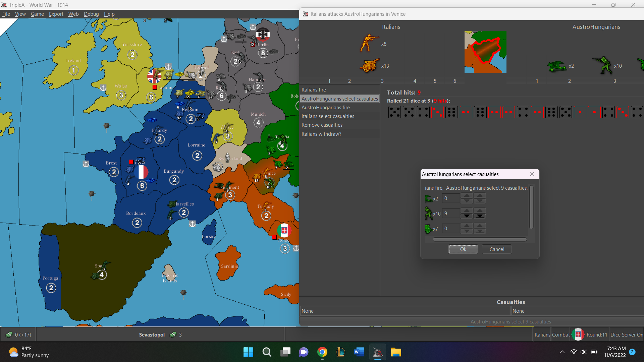Open taskbar Search

coord(267,352)
